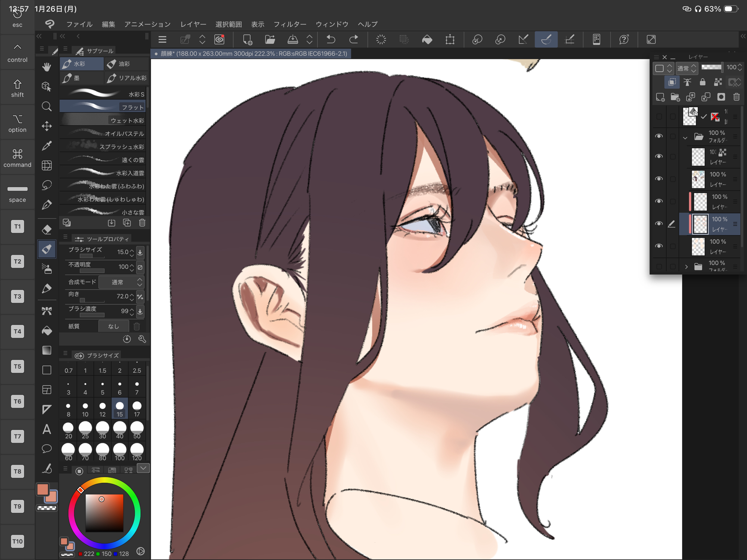
Task: Click the color square inside the color wheel
Action: (x=104, y=513)
